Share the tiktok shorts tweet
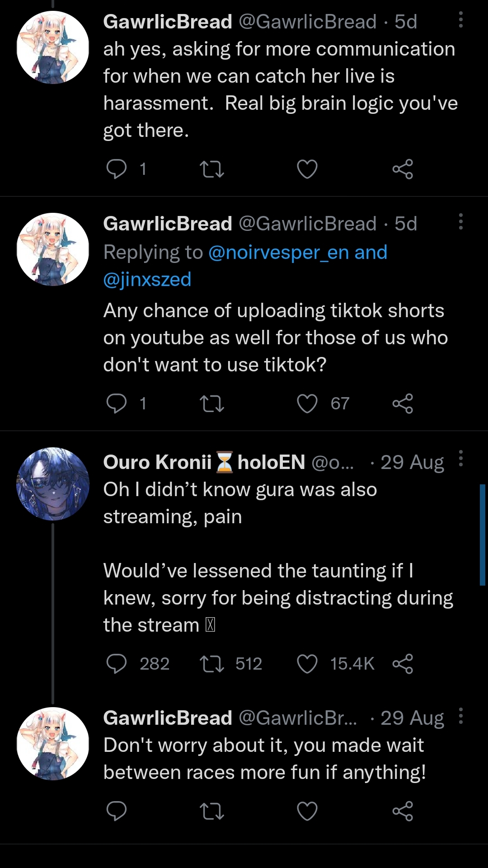488x868 pixels. pyautogui.click(x=403, y=404)
